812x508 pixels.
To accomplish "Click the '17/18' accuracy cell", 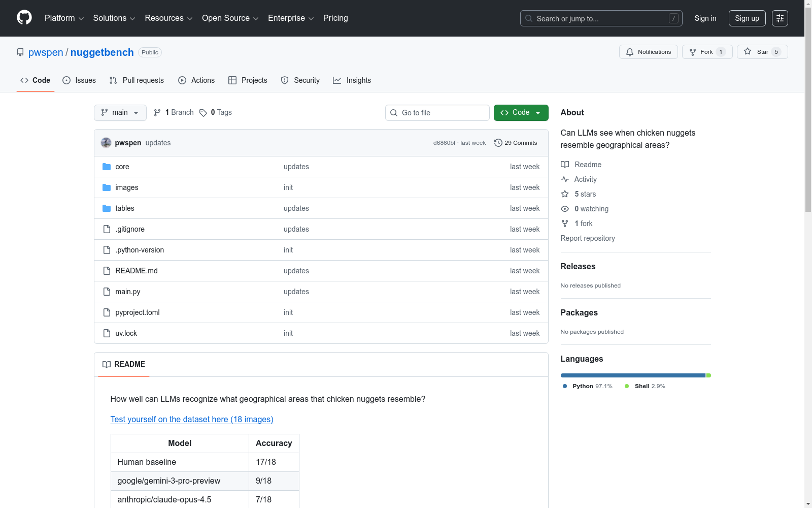I will [x=274, y=462].
